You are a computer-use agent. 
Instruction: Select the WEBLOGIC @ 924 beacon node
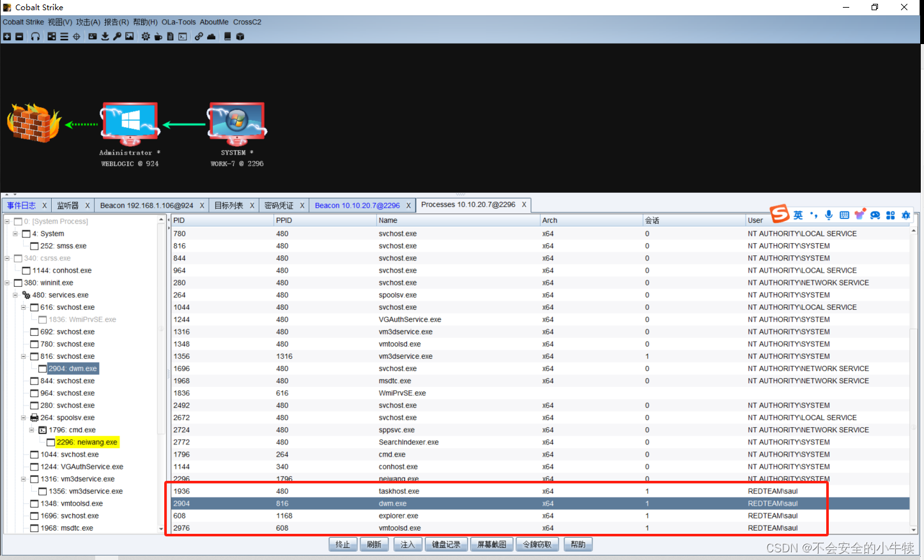[x=130, y=134]
